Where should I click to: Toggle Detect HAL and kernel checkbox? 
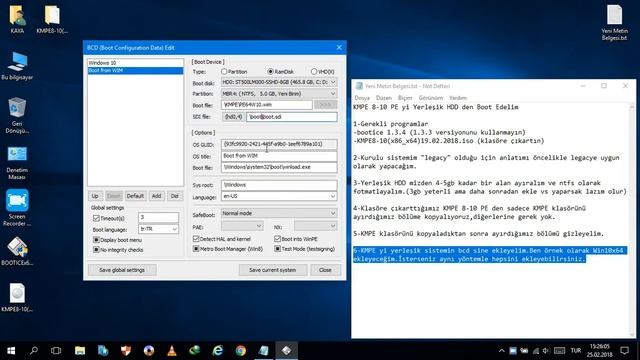[x=196, y=239]
